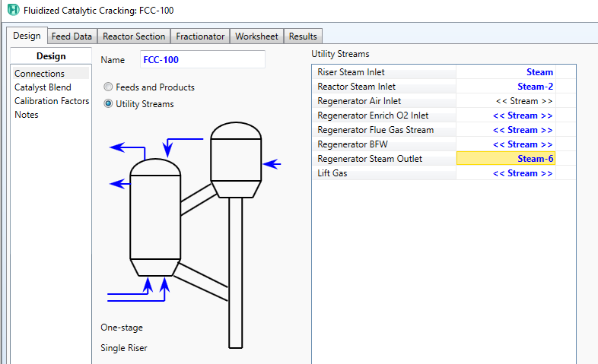The width and height of the screenshot is (598, 364).
Task: Select the Feeds and Products radio button
Action: click(x=108, y=87)
